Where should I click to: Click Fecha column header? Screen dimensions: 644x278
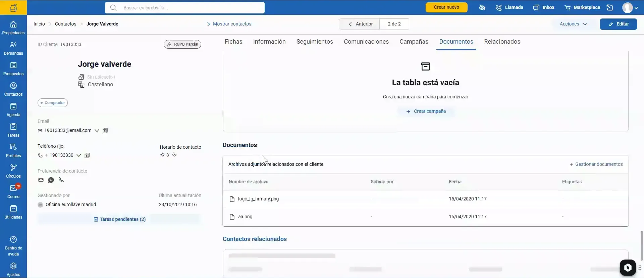click(x=455, y=182)
